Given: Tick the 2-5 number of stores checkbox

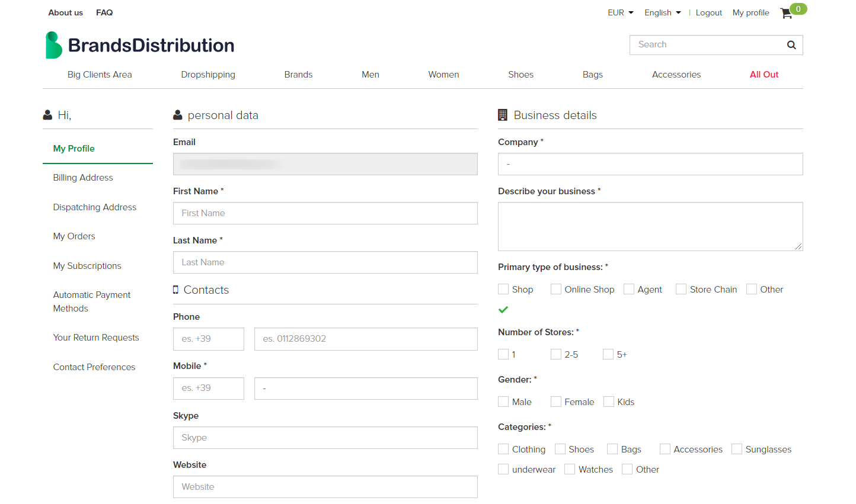Looking at the screenshot, I should click(x=556, y=354).
